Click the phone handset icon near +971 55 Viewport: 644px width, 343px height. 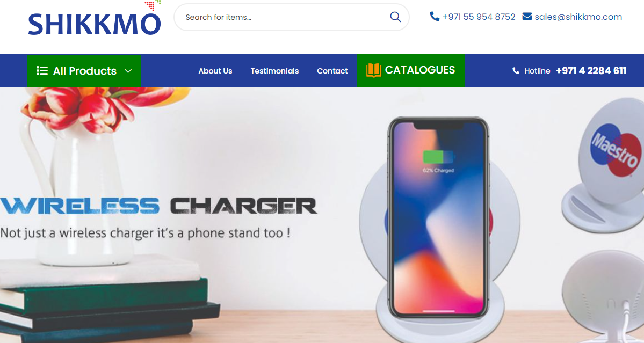click(x=434, y=17)
